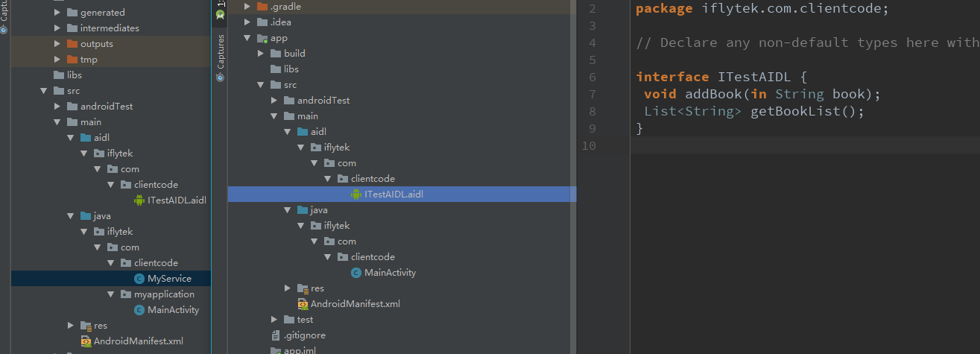The image size is (980, 354).
Task: Click the app.iml file icon
Action: (276, 350)
